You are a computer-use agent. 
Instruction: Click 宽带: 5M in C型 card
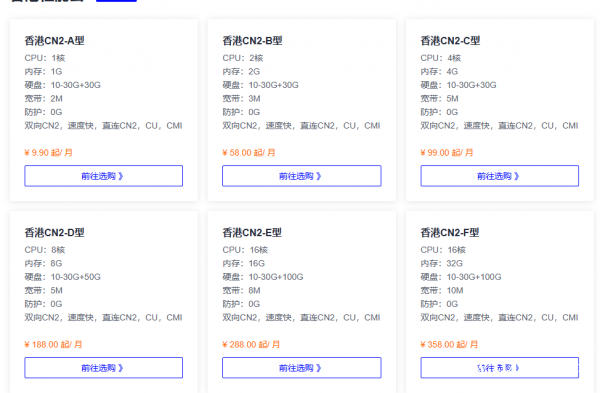pyautogui.click(x=440, y=99)
